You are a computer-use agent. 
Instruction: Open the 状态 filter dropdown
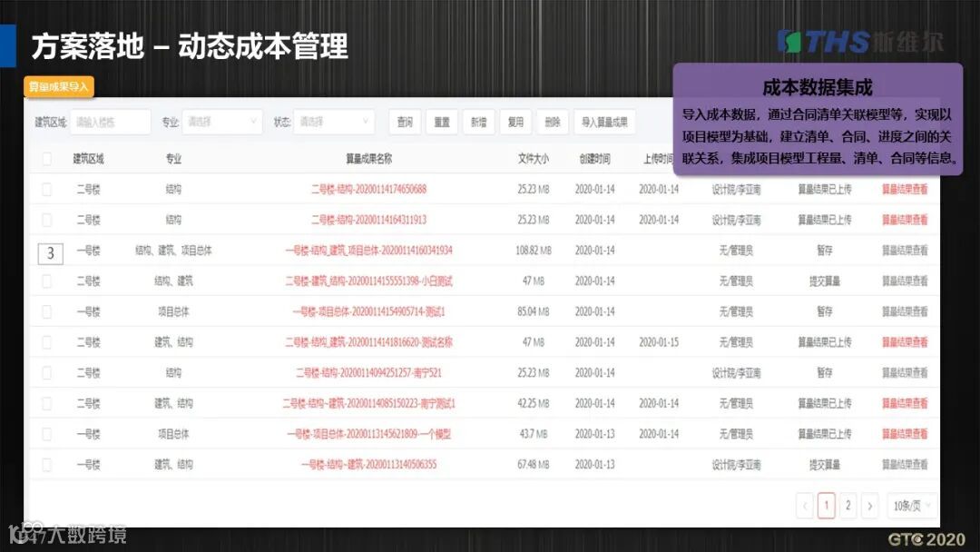(334, 122)
